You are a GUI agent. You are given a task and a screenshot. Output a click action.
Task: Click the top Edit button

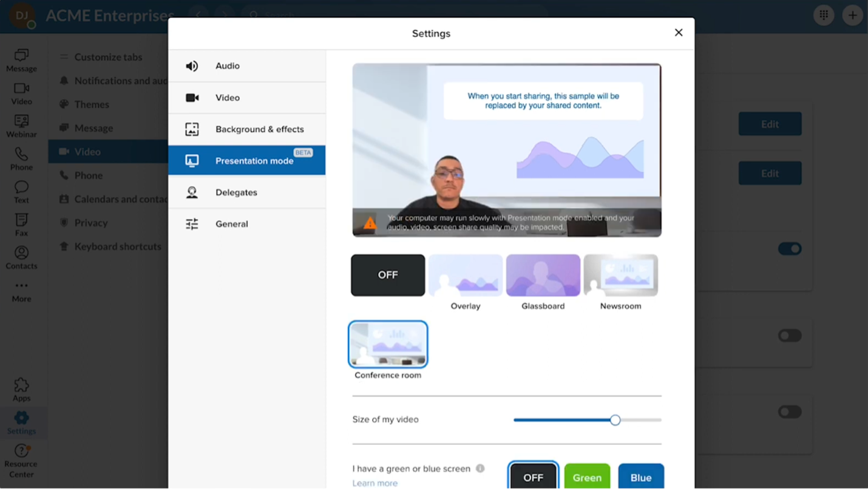pos(770,124)
